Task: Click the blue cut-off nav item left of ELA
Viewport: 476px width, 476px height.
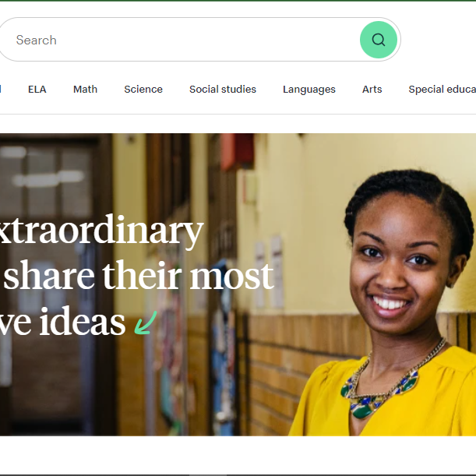Action: pos(1,90)
